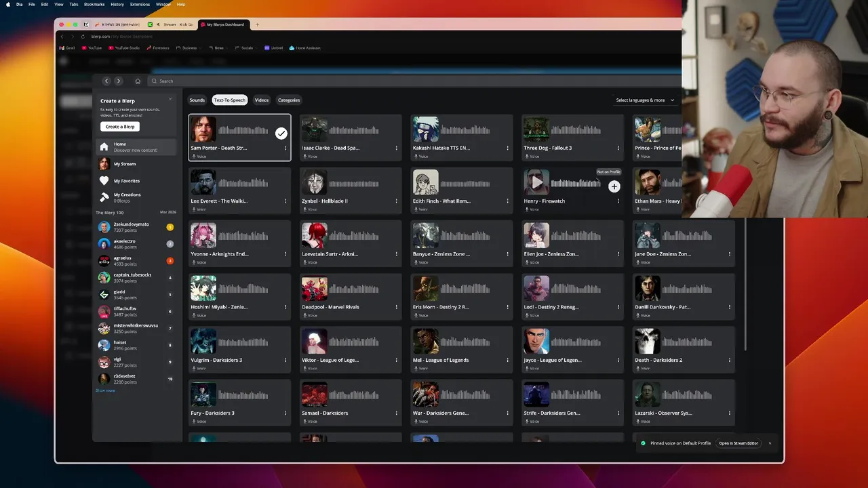
Task: Open My Creations hammer icon
Action: [104, 197]
